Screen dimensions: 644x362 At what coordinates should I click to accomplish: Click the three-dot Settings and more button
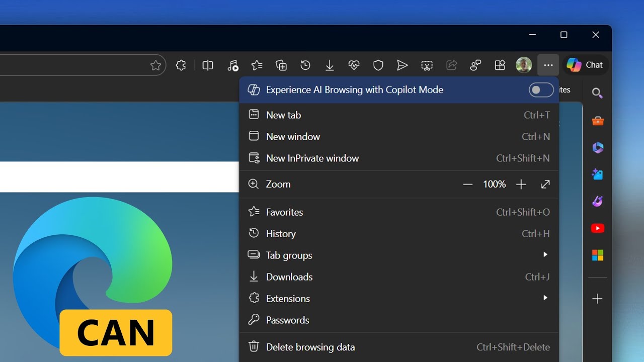pos(548,65)
